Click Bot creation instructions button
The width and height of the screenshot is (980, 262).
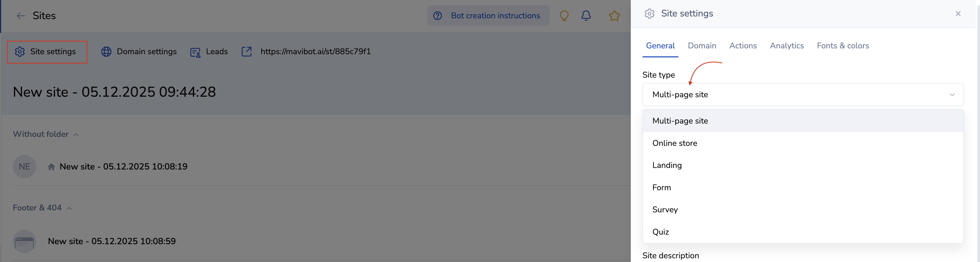(x=488, y=16)
